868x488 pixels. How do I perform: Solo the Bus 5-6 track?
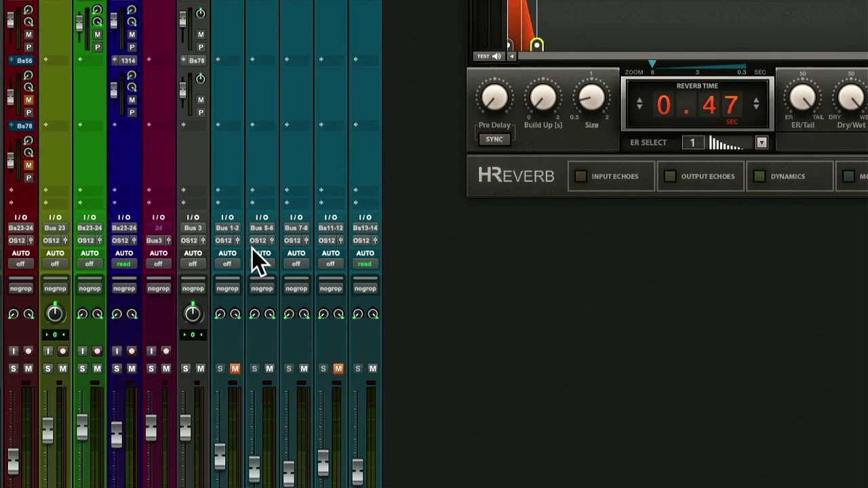254,369
